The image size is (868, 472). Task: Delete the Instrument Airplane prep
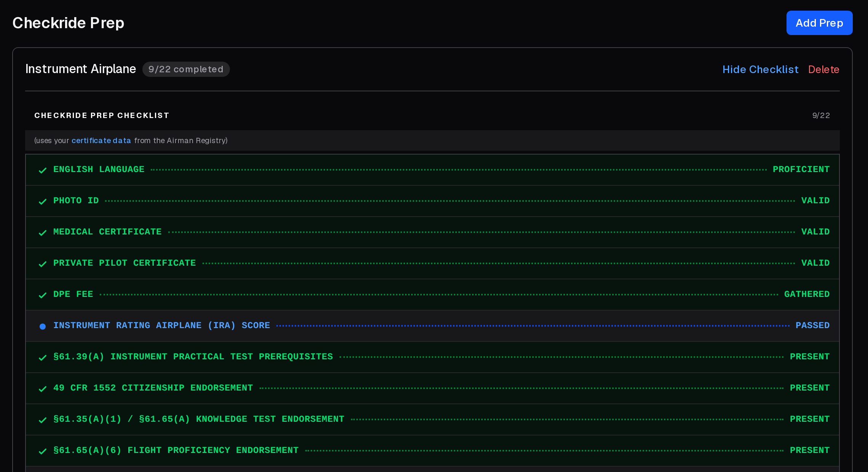(x=823, y=69)
